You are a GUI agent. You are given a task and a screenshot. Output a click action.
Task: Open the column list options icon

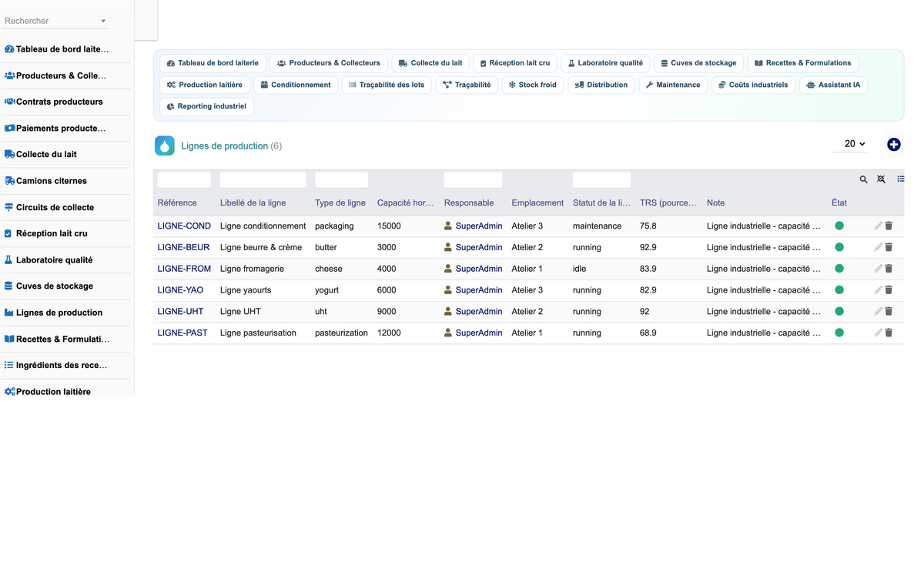[x=901, y=179]
